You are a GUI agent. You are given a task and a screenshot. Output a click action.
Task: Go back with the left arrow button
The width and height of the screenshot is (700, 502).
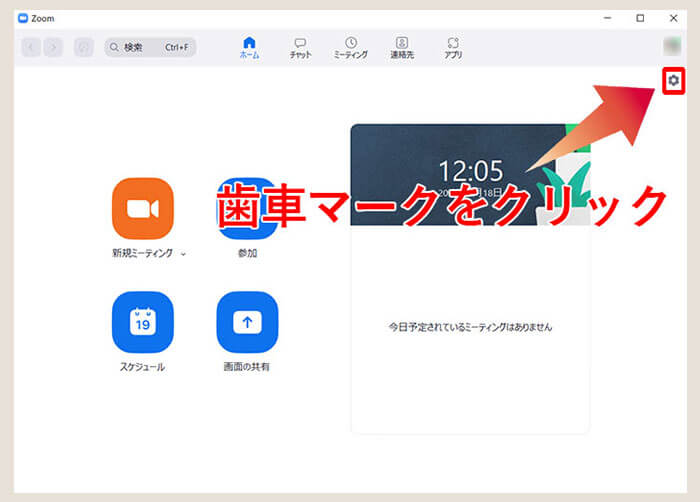point(31,47)
